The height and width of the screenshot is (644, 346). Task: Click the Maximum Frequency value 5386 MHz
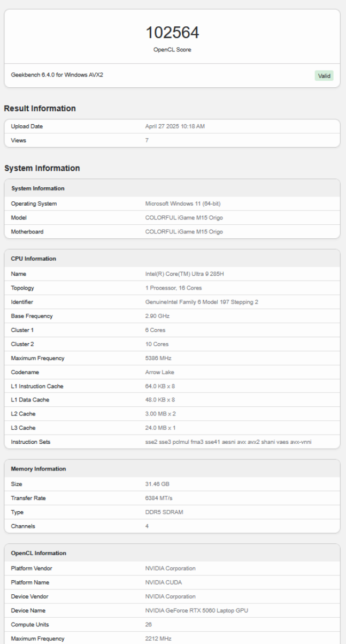[158, 358]
